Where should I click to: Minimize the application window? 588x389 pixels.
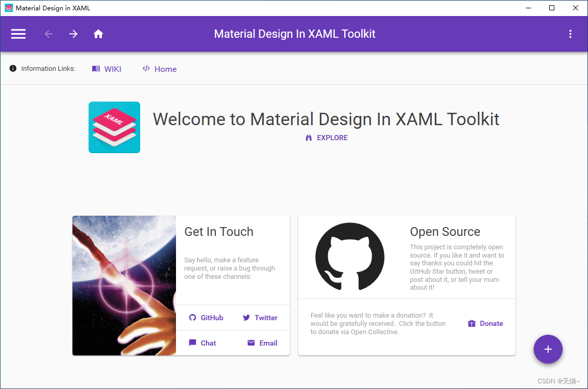pyautogui.click(x=527, y=8)
